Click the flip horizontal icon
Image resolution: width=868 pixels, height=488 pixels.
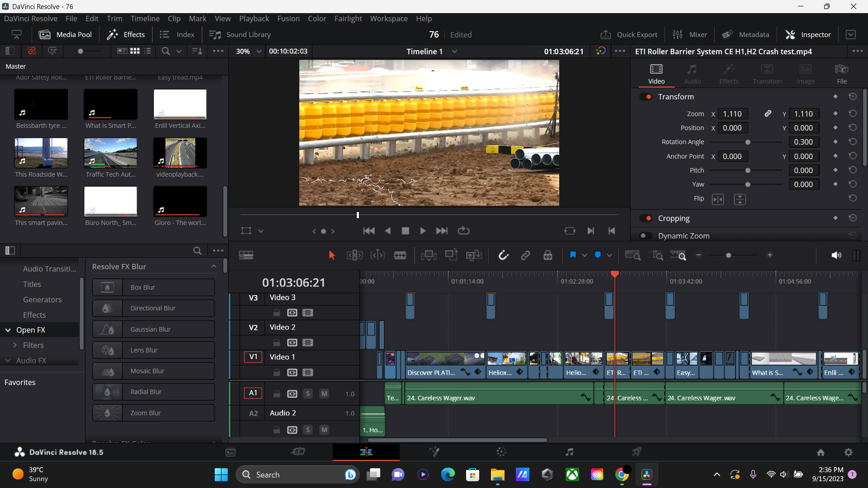[718, 199]
